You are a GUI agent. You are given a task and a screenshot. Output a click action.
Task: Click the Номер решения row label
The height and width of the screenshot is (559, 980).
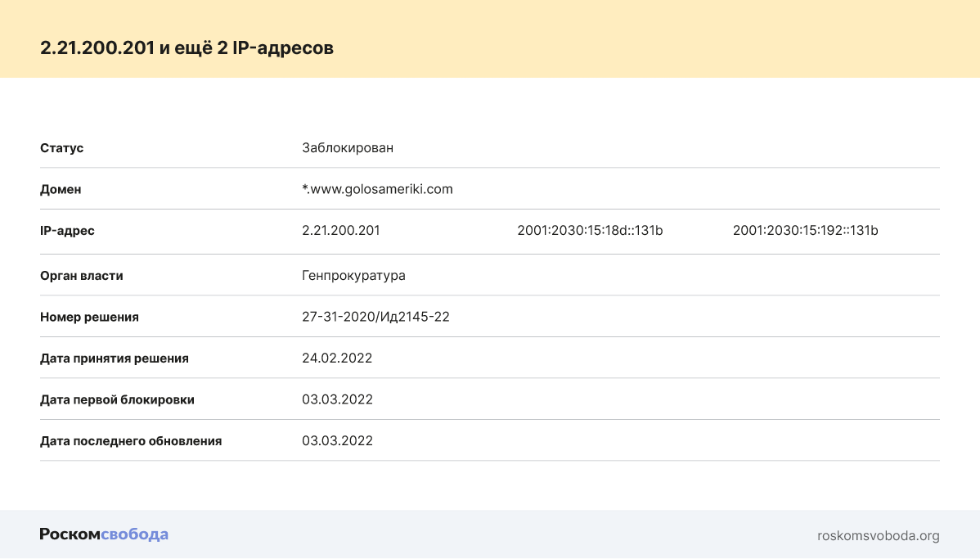89,317
